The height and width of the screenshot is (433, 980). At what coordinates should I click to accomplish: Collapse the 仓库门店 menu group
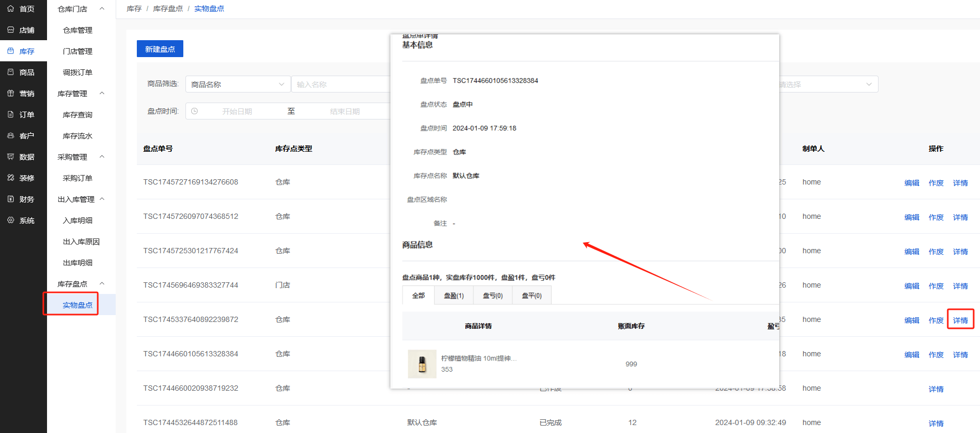coord(102,8)
